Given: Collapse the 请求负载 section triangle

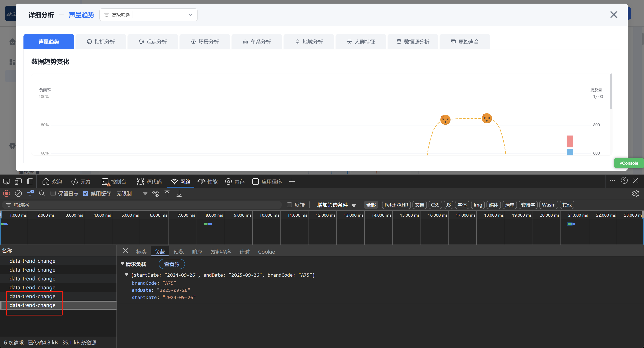Looking at the screenshot, I should pos(122,264).
